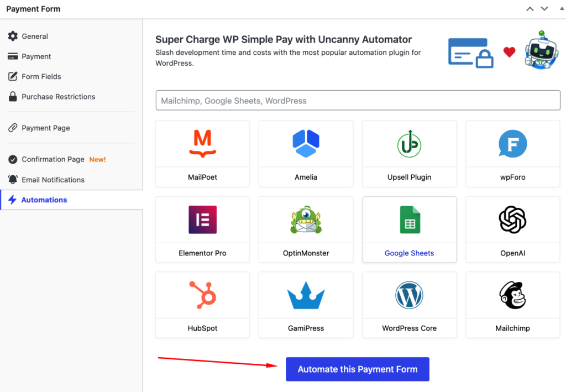Select the wpForo integration icon

point(512,144)
